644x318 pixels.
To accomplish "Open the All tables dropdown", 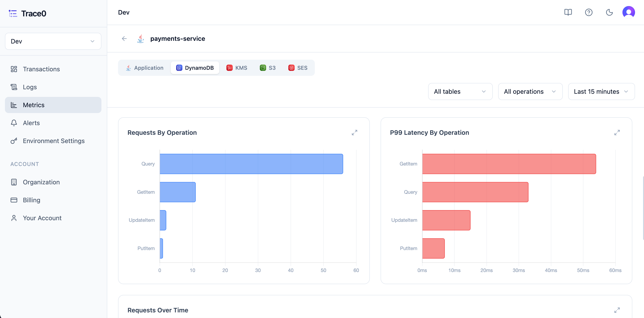I will click(460, 91).
